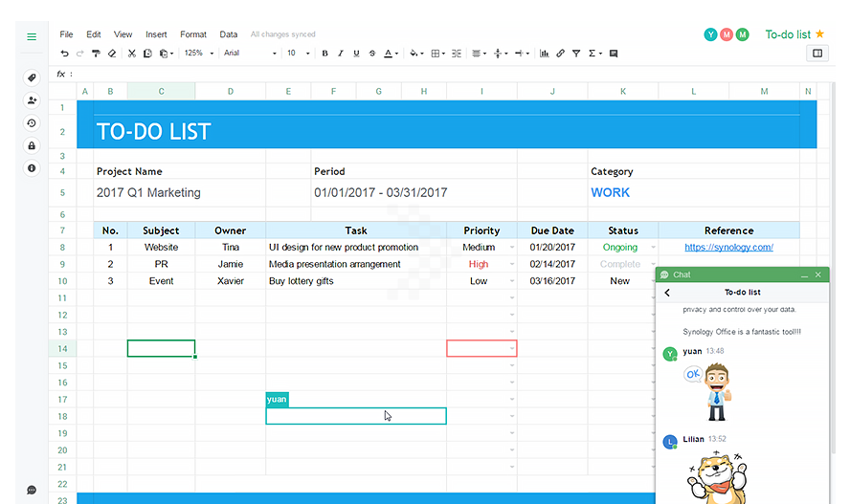850x504 pixels.
Task: Open the 125% zoom dropdown
Action: pyautogui.click(x=198, y=54)
